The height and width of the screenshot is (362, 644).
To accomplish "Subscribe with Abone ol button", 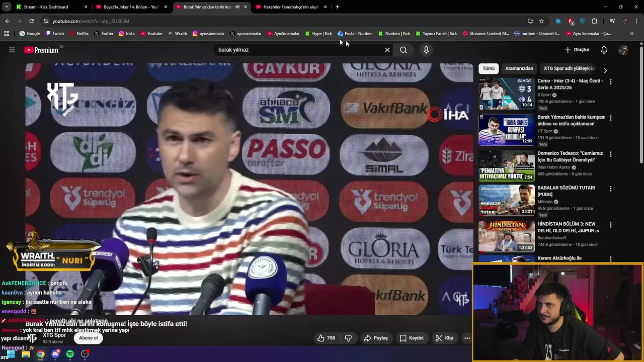I will 89,338.
